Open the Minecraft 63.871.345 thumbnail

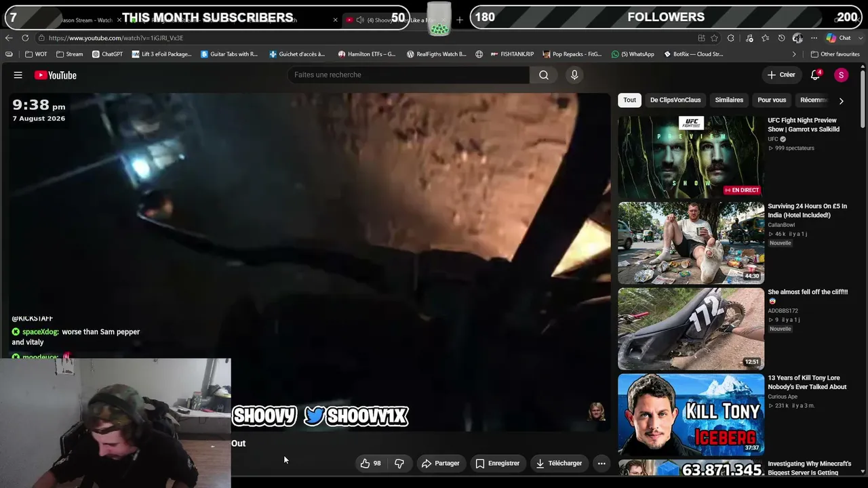690,468
